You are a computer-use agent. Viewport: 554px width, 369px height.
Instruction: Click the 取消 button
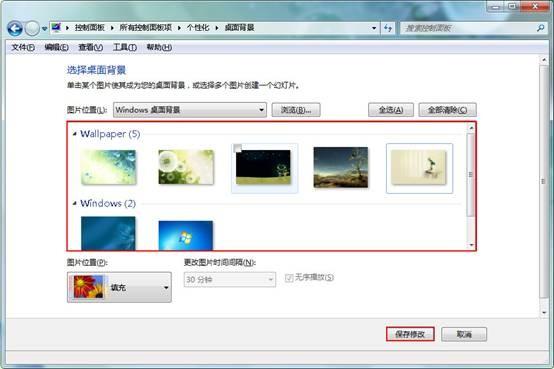click(x=464, y=334)
